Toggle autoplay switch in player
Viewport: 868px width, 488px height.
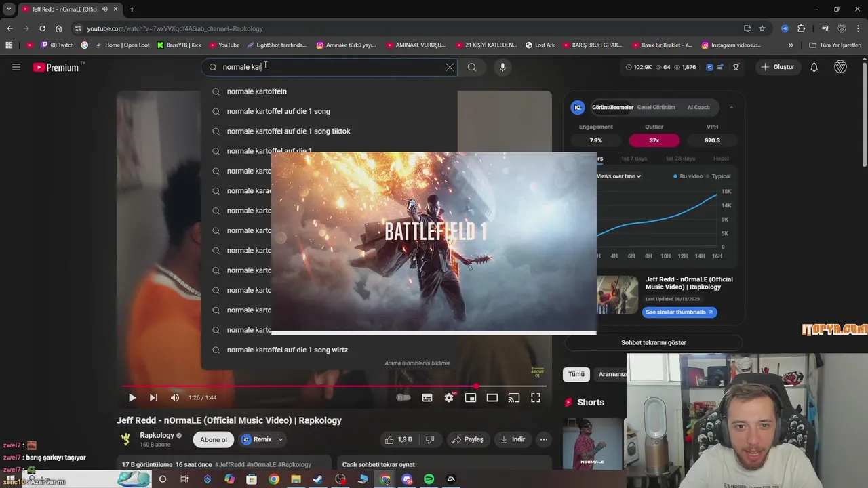click(403, 398)
